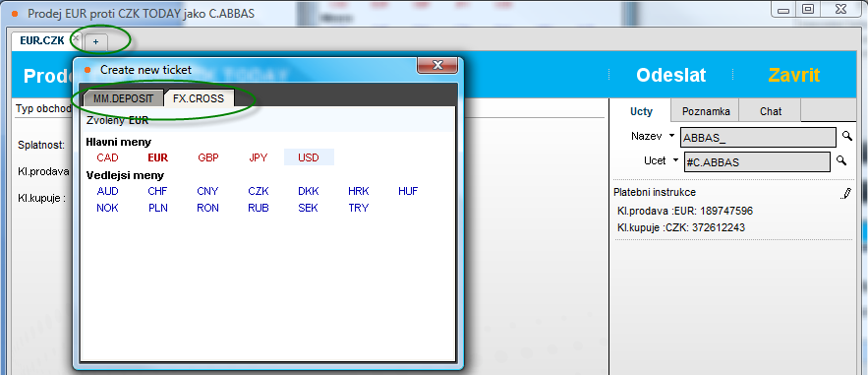
Task: Edit Platebni instrukce with pencil icon
Action: (x=846, y=193)
